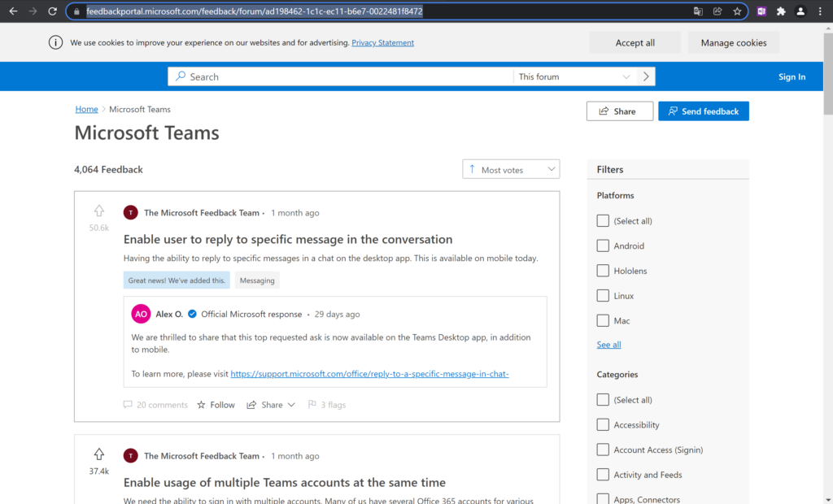
Task: Upvote the 50.6k reply-to-message feedback
Action: (98, 211)
